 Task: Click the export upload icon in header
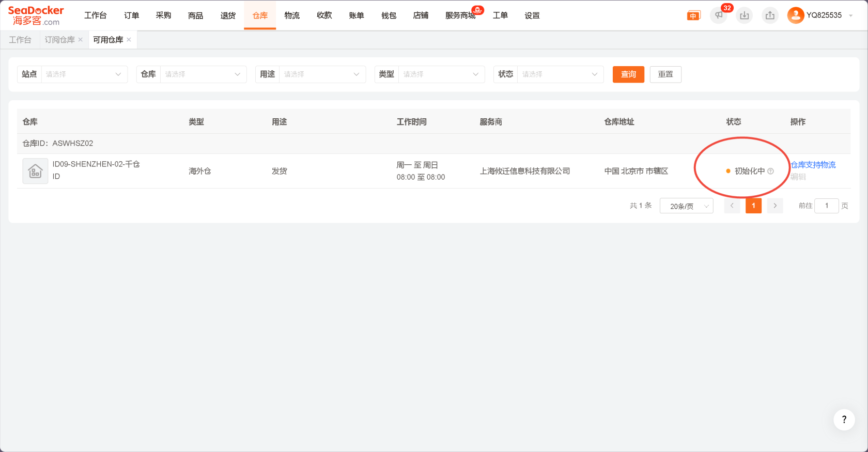click(770, 15)
